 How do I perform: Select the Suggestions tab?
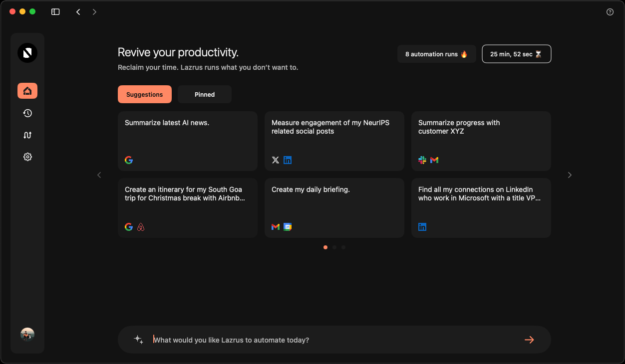coord(144,94)
